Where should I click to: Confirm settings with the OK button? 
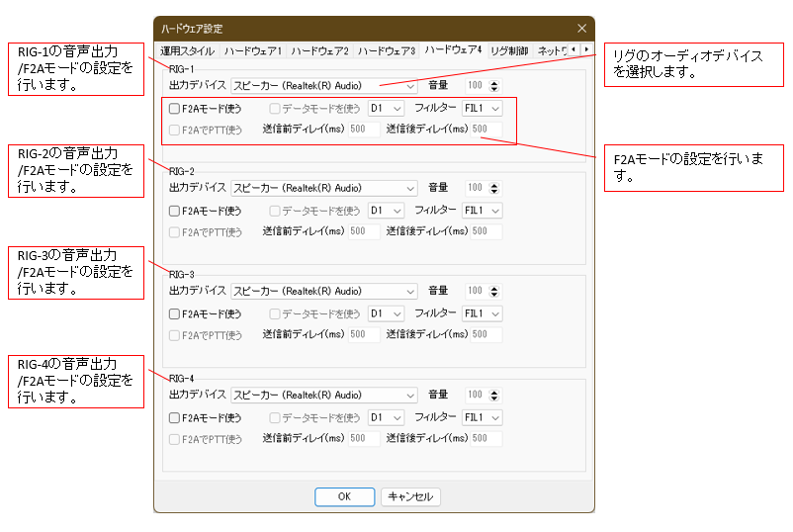coord(344,496)
